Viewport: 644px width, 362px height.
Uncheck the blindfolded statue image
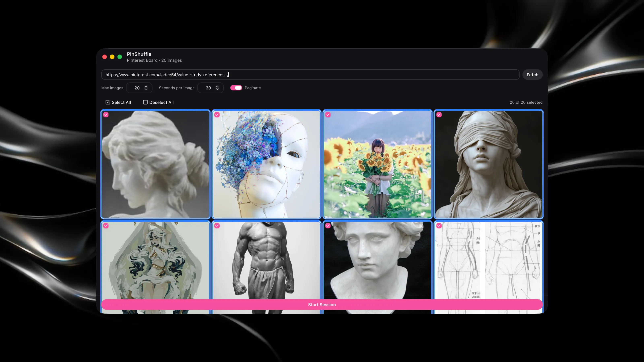tap(439, 115)
